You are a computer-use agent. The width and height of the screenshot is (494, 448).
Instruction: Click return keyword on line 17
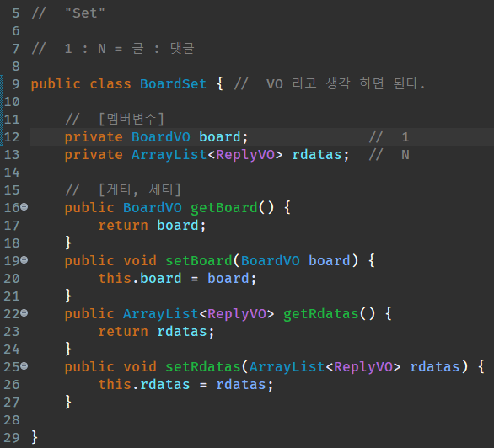tap(123, 226)
